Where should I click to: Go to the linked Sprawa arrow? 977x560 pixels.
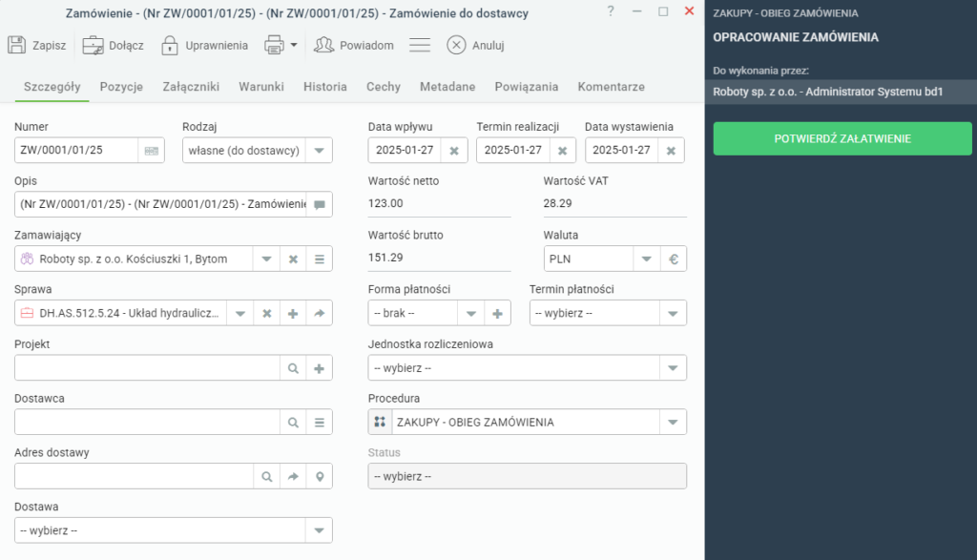[319, 313]
